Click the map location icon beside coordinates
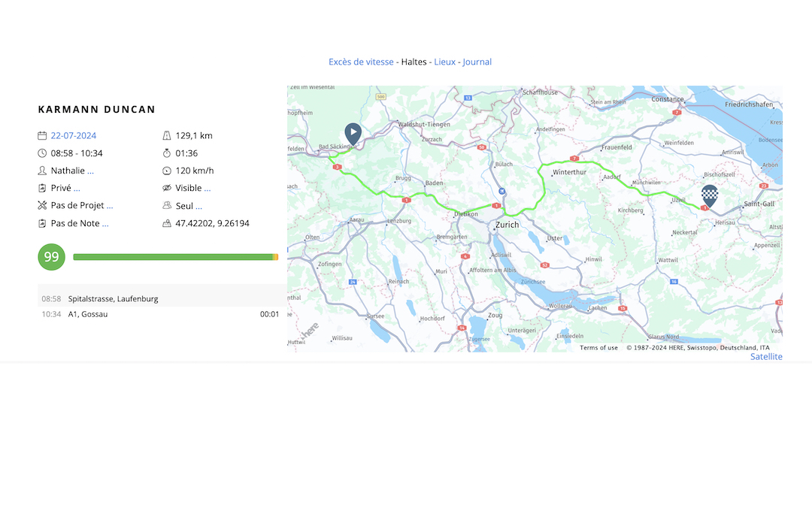The width and height of the screenshot is (812, 511). 167,223
